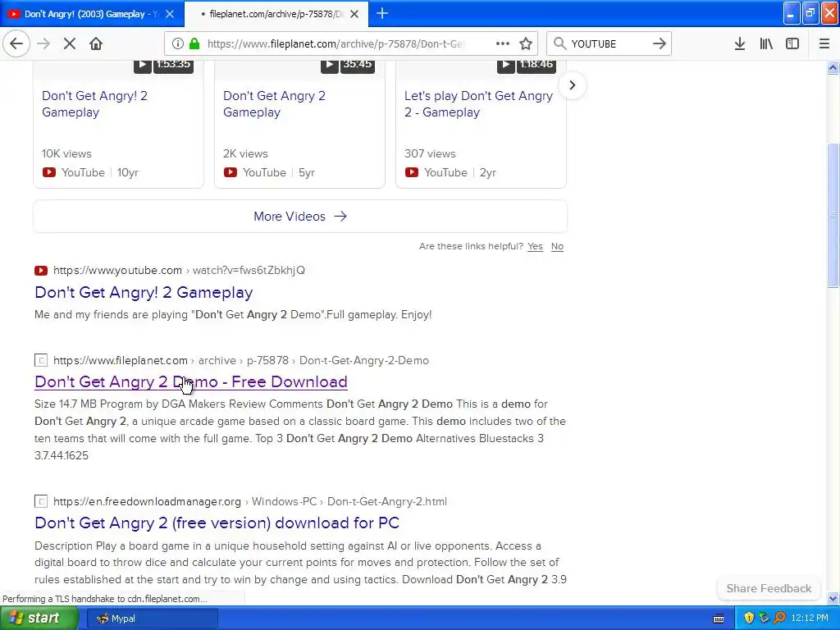The image size is (840, 630).
Task: Click the youtube.com watch URL breadcrumb
Action: pos(179,271)
